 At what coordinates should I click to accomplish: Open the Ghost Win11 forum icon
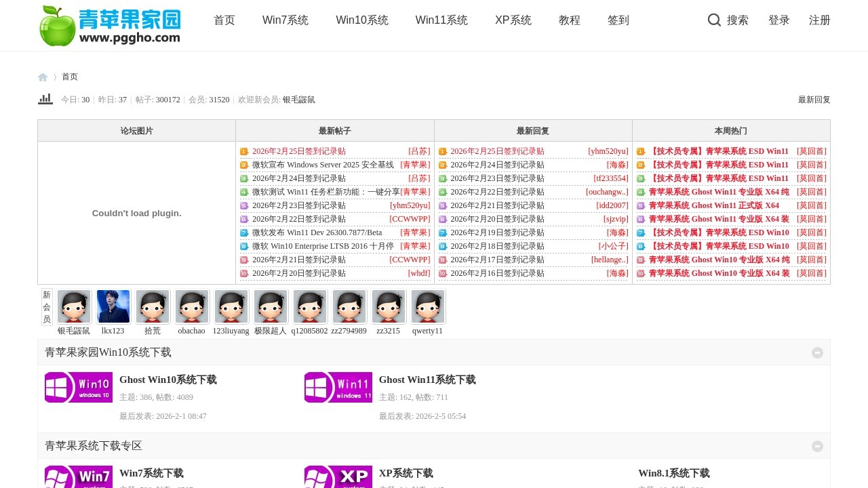coord(338,387)
